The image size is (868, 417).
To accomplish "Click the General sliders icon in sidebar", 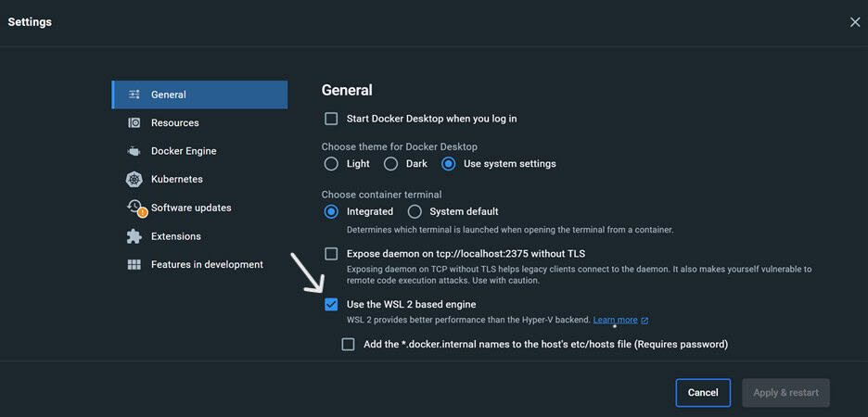I will pos(134,95).
